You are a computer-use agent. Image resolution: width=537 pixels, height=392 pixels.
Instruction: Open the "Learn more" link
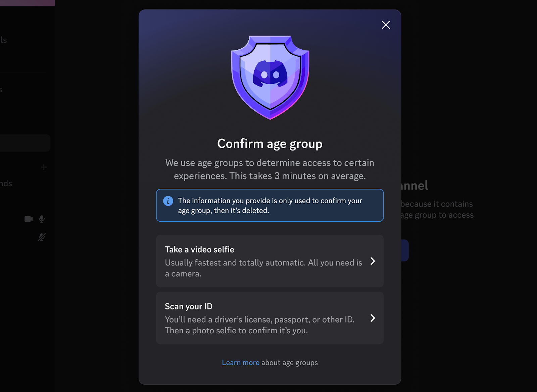(x=240, y=363)
